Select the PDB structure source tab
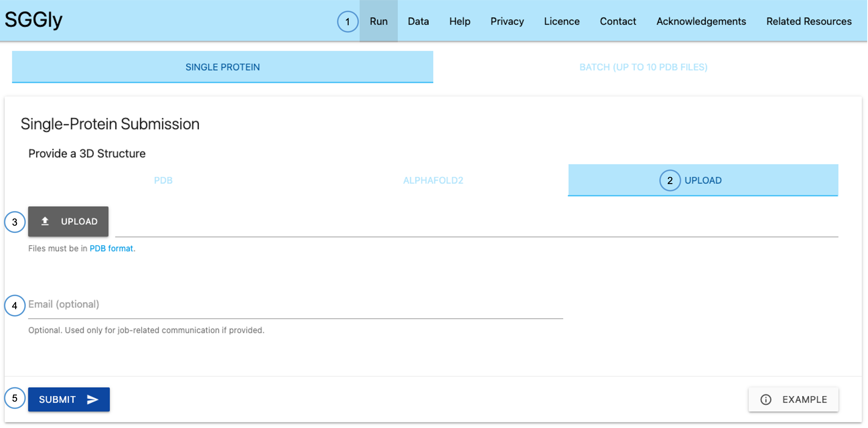Screen dimensions: 868x428 (x=163, y=180)
